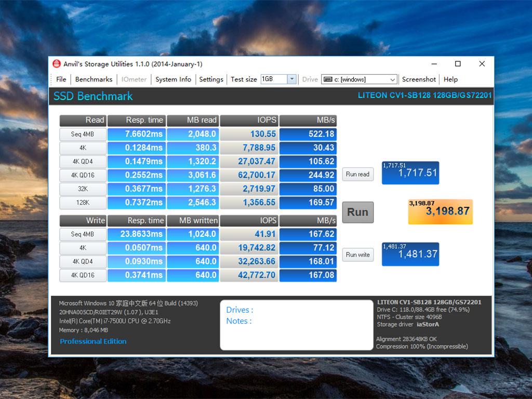Viewport: 532px width, 399px height.
Task: Click the Write 4K QD4 row label
Action: click(83, 262)
